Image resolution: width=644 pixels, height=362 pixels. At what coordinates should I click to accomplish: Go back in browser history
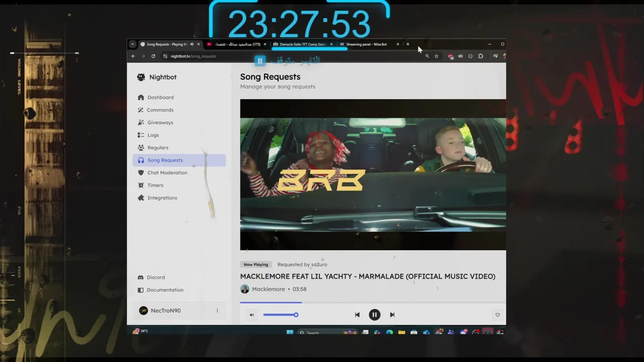(133, 56)
